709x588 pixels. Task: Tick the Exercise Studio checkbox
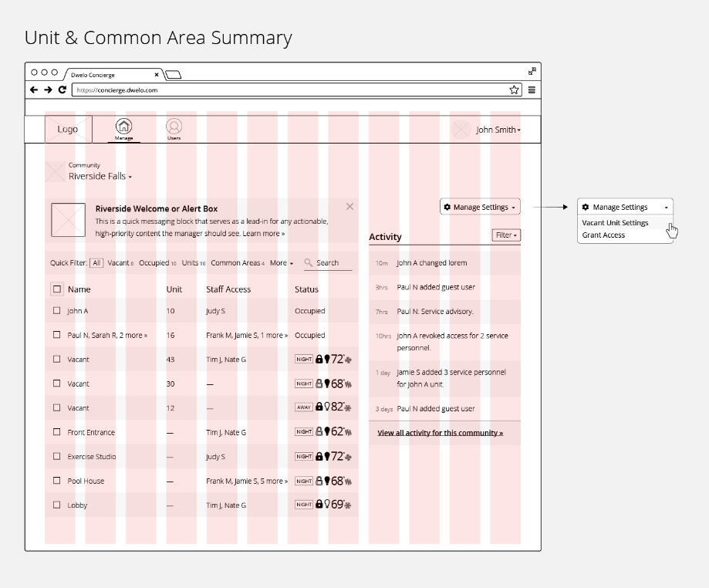tap(56, 456)
